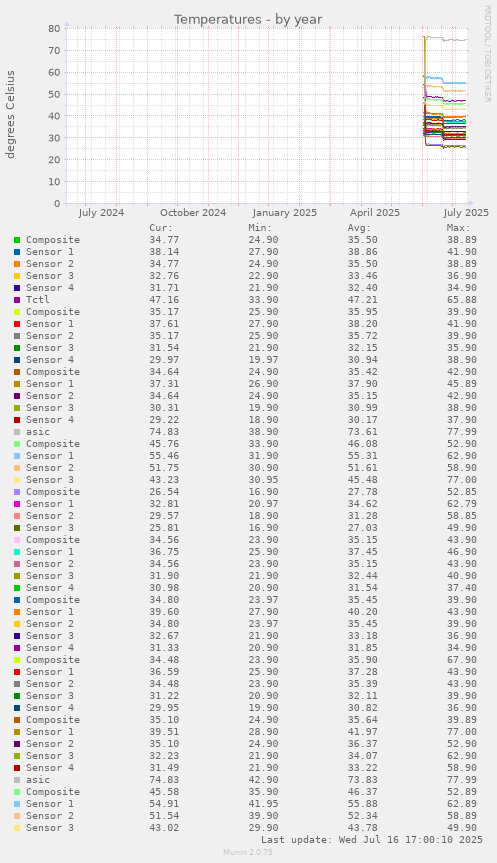
Task: Click the average value 43.78
Action: (x=363, y=828)
